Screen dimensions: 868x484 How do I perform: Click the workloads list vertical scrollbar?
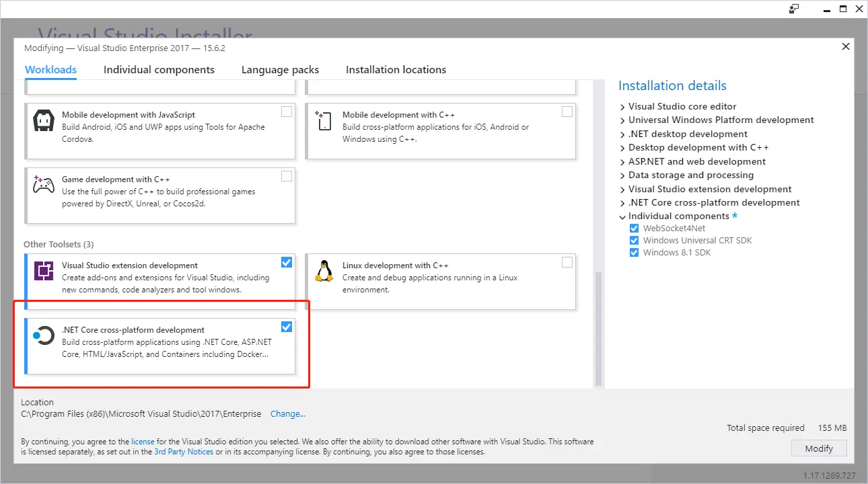(598, 328)
